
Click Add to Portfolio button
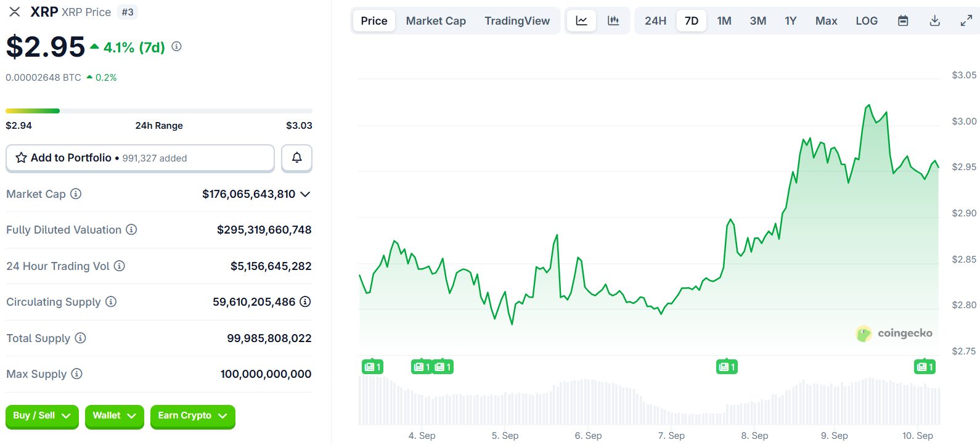(140, 158)
